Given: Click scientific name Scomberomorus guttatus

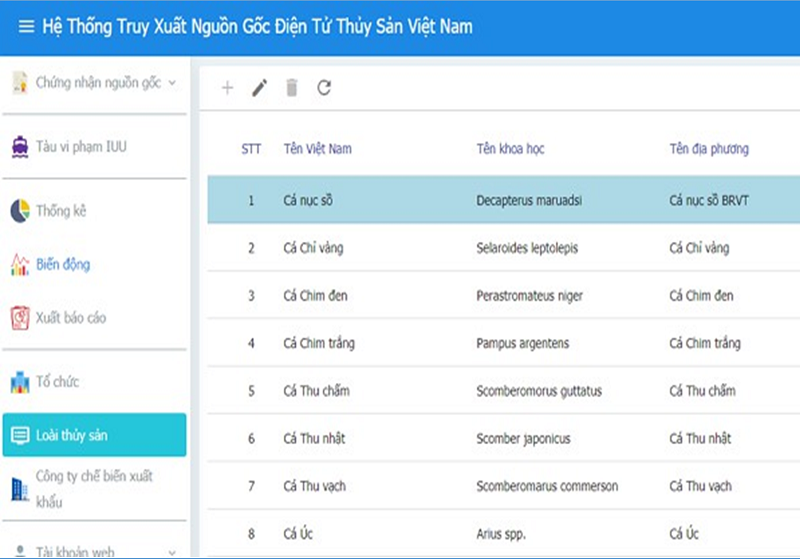Looking at the screenshot, I should click(x=539, y=391).
